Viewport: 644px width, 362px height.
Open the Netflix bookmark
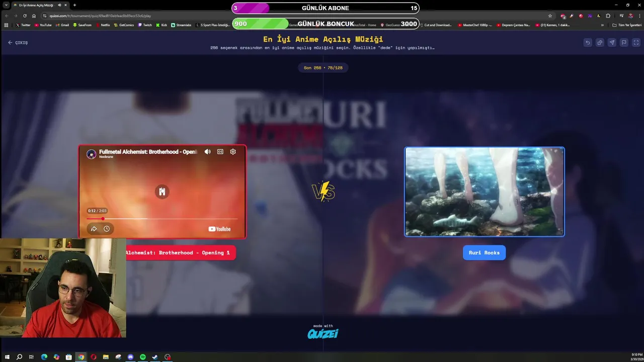tap(103, 25)
